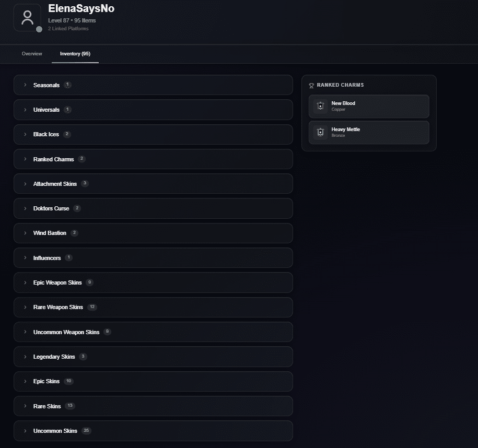Image resolution: width=478 pixels, height=448 pixels.
Task: Click the Heavy Mettle charm icon
Action: tap(319, 133)
